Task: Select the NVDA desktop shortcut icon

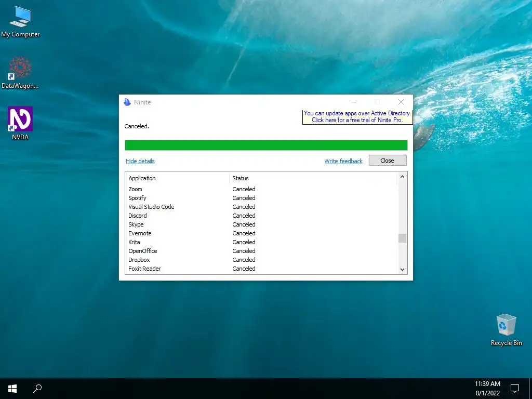Action: click(20, 124)
